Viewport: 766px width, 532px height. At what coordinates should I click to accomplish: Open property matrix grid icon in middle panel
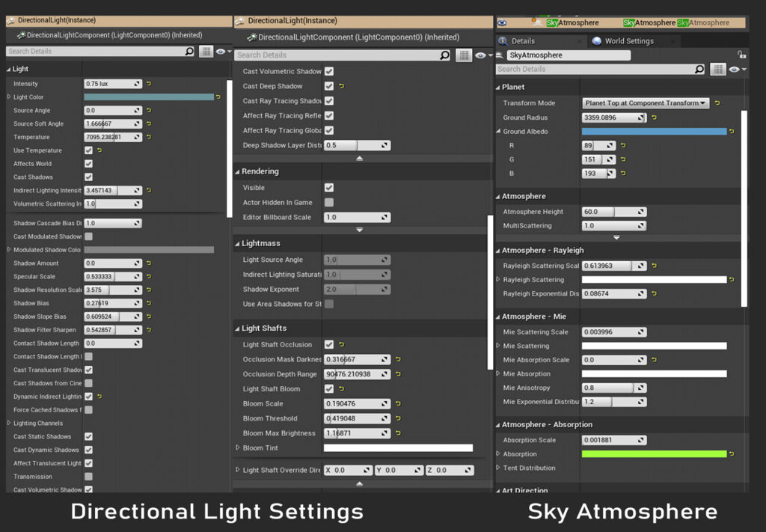pyautogui.click(x=463, y=55)
